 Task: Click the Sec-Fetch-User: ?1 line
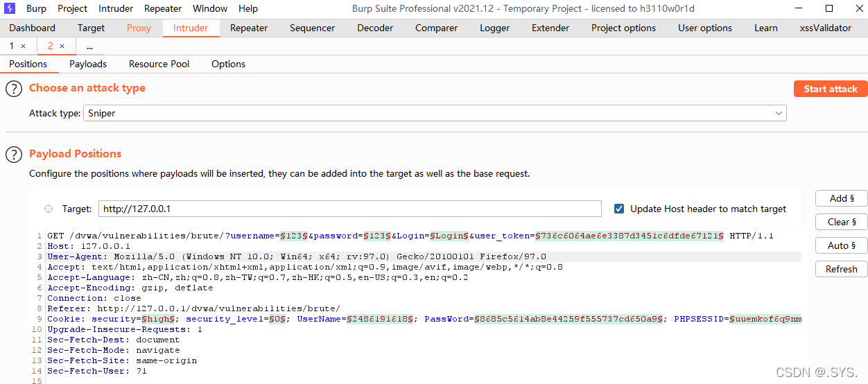[x=97, y=371]
